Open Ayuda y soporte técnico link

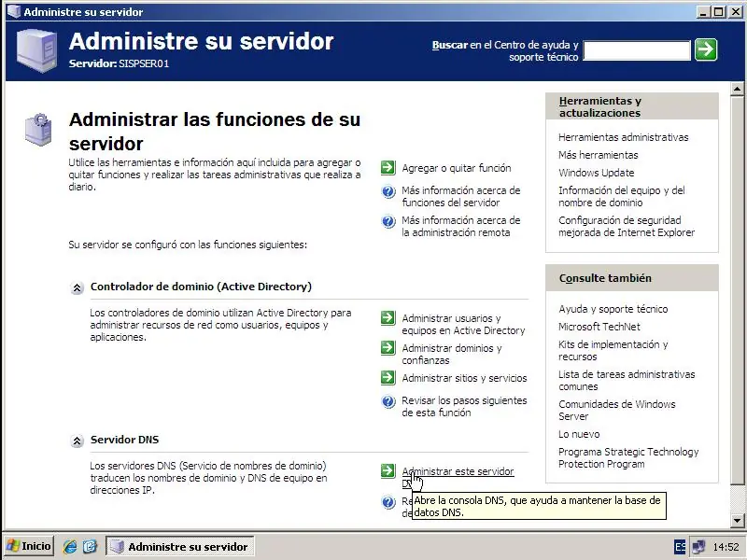(613, 309)
